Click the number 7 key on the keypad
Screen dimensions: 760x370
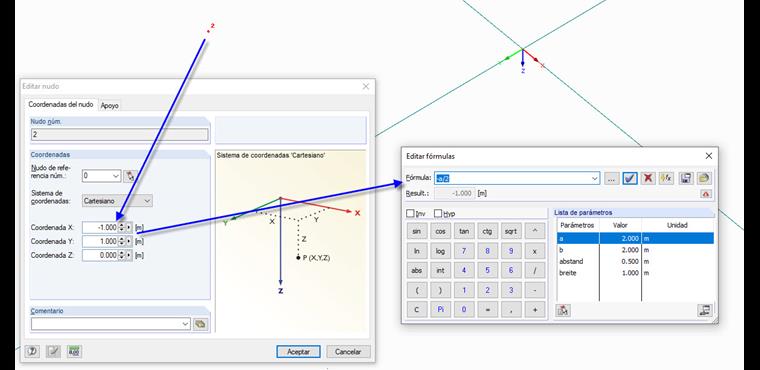(464, 251)
